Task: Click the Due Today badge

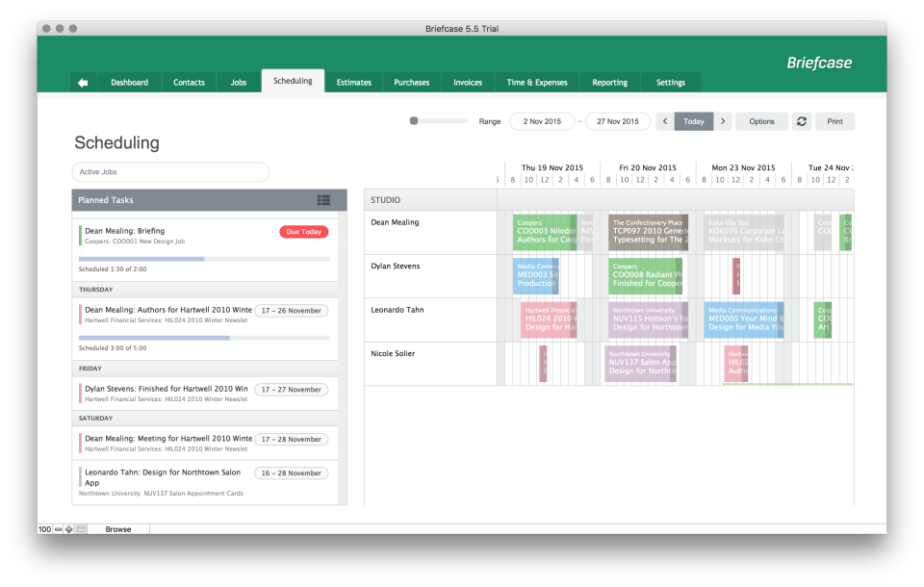Action: click(x=303, y=232)
